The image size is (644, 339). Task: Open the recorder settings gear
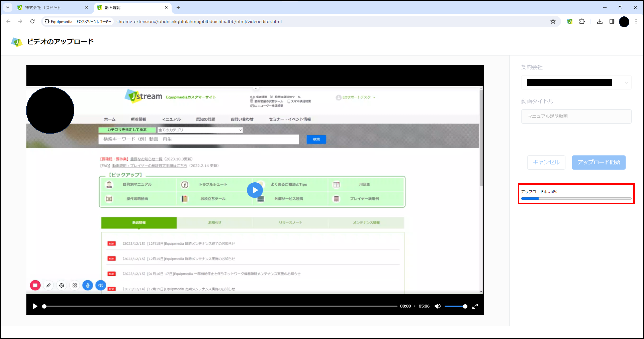tap(61, 285)
